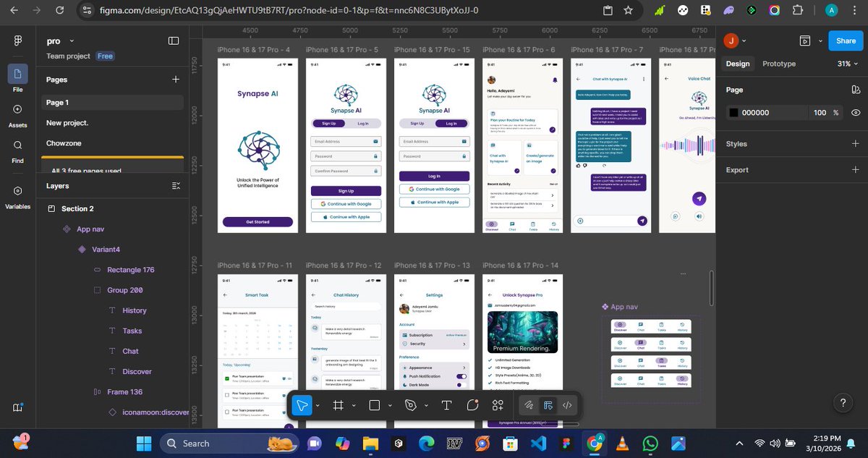Viewport: 868px width, 458px height.
Task: Open the File panel in sidebar
Action: point(17,74)
